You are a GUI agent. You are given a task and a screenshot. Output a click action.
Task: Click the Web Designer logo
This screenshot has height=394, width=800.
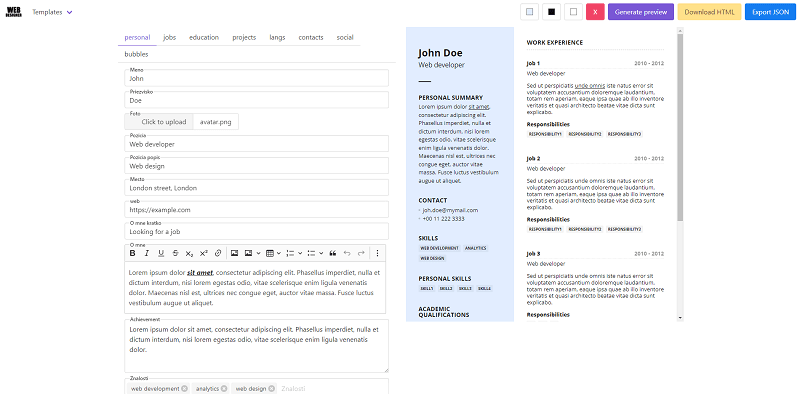pos(14,12)
